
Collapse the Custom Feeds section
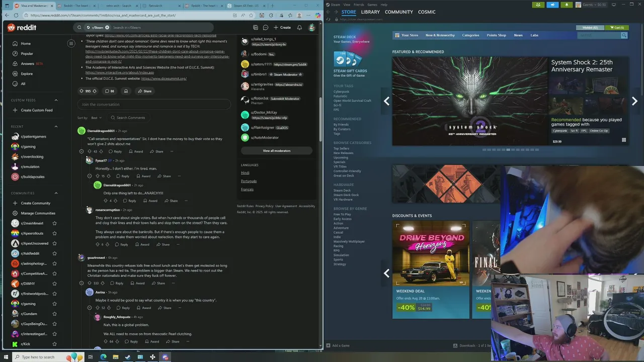[56, 100]
